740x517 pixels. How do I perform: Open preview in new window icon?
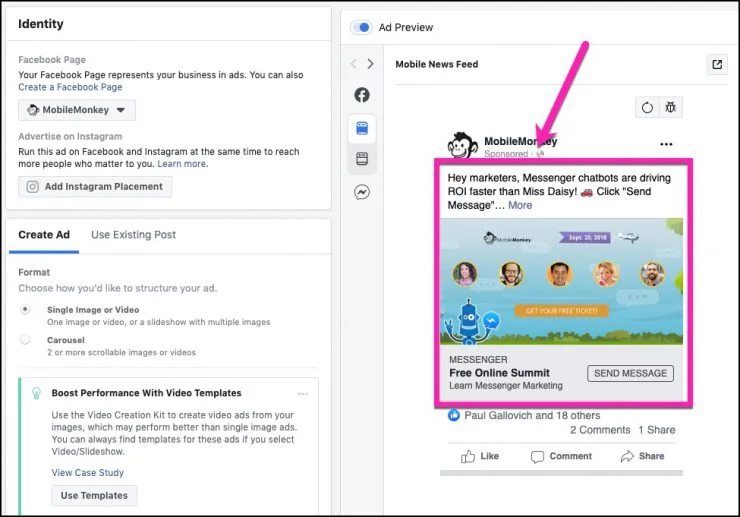click(717, 64)
